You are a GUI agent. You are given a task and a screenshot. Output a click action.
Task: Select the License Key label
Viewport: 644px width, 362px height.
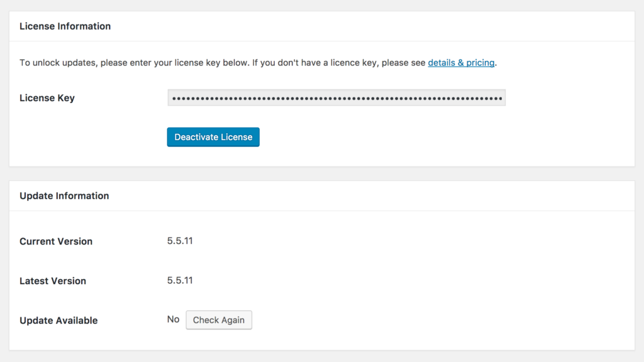(x=47, y=98)
